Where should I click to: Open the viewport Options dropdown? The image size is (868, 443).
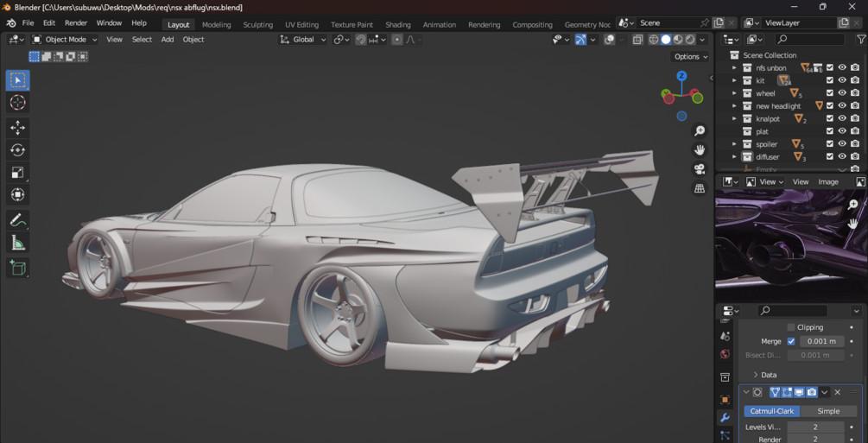coord(690,56)
